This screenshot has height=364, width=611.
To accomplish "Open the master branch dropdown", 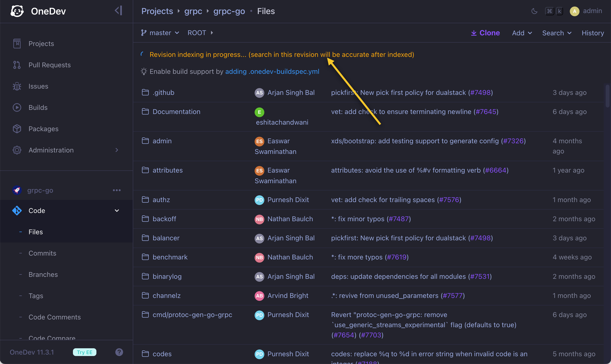I will pos(161,33).
